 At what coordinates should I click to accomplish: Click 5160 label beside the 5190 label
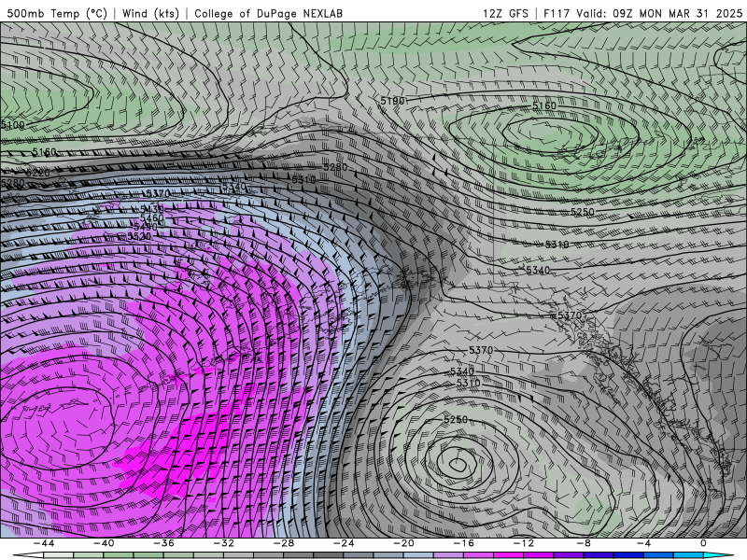544,105
